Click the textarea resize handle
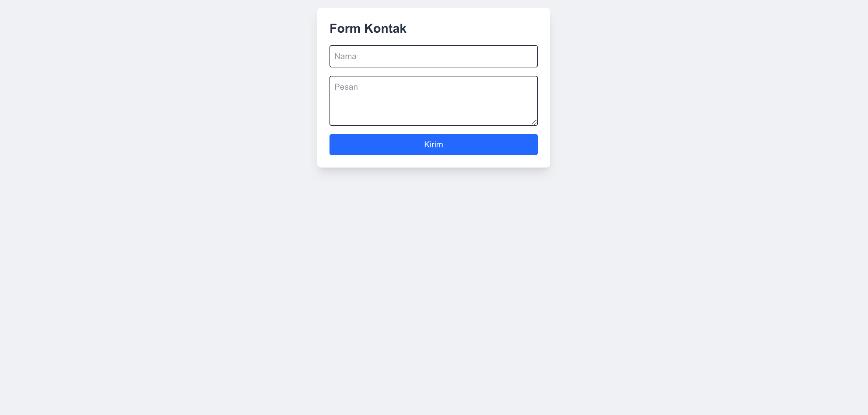The width and height of the screenshot is (868, 415). coord(535,122)
